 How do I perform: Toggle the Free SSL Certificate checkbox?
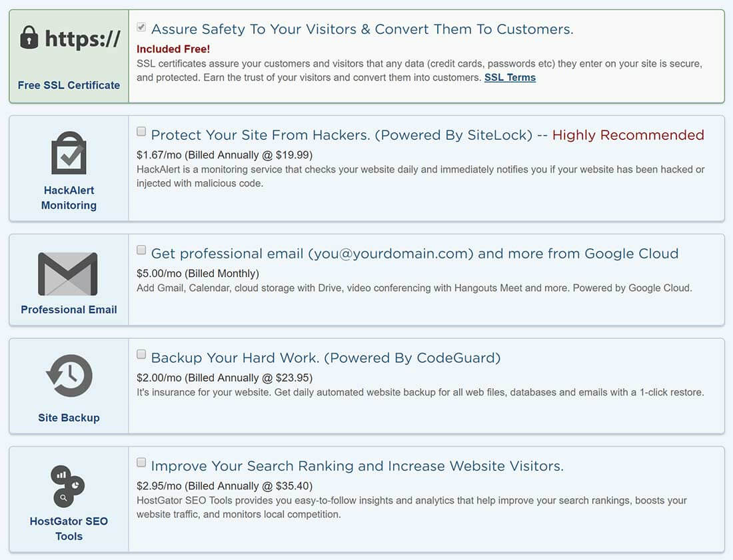tap(141, 27)
